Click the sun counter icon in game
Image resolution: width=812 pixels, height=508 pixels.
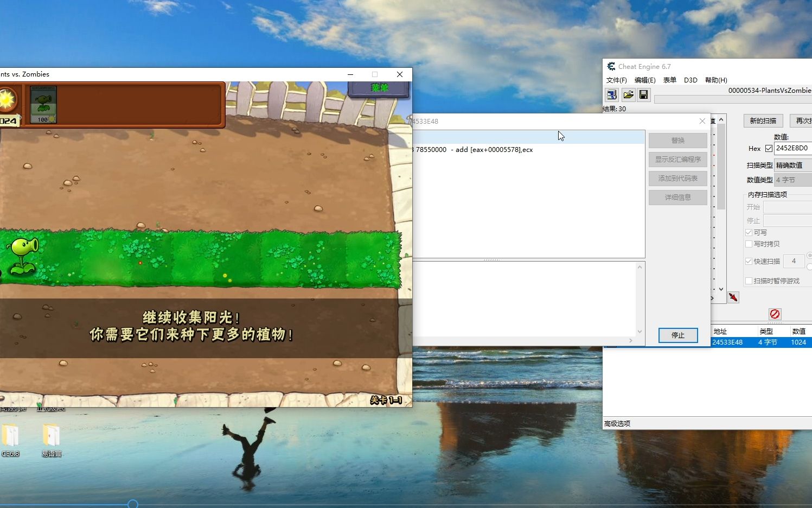(8, 100)
